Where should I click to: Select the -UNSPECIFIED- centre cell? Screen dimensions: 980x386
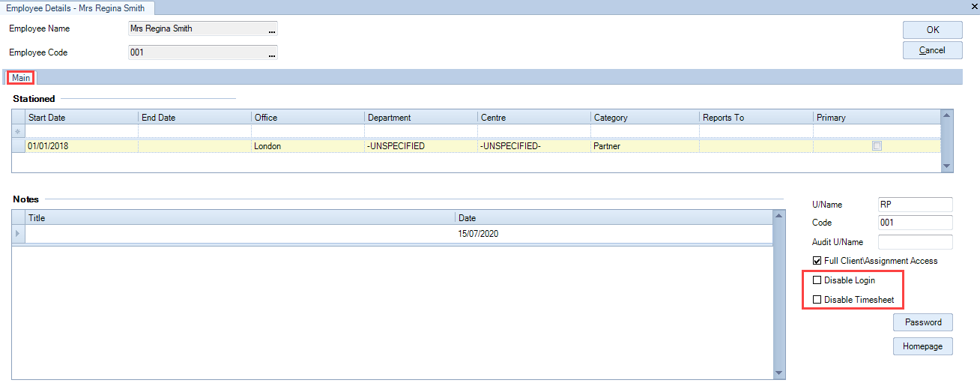pos(534,146)
